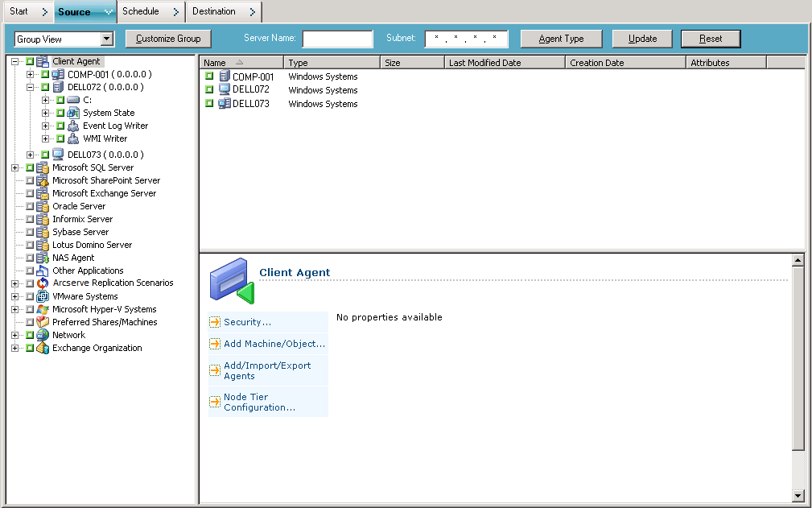Click the properties pane vertical scrollbar thumb
This screenshot has height=508, width=812.
798,358
